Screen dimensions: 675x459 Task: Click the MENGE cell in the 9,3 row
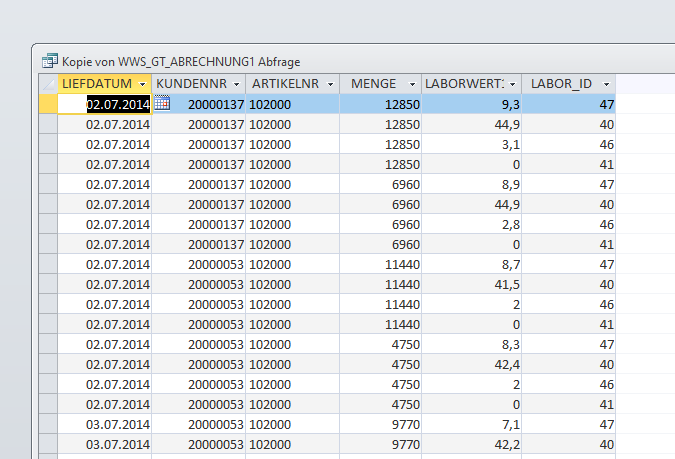tap(381, 104)
